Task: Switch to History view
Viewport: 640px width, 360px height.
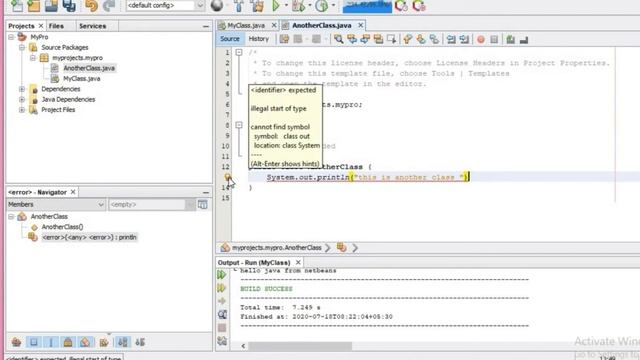Action: point(259,39)
